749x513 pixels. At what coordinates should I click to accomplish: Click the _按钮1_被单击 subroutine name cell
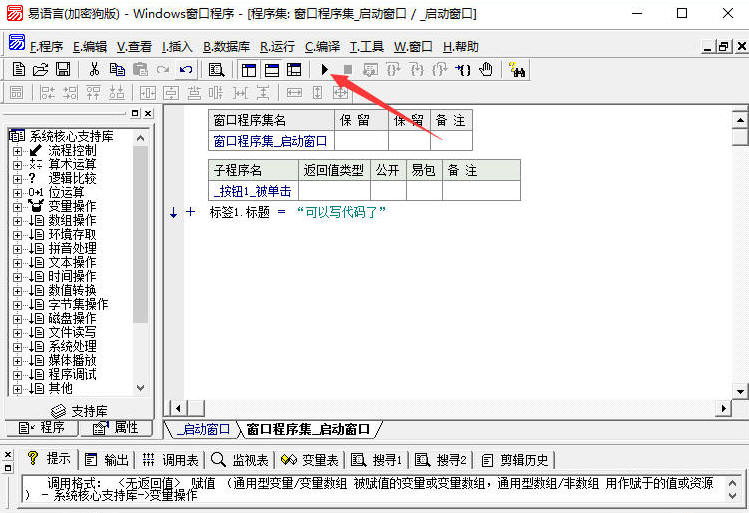pyautogui.click(x=252, y=191)
